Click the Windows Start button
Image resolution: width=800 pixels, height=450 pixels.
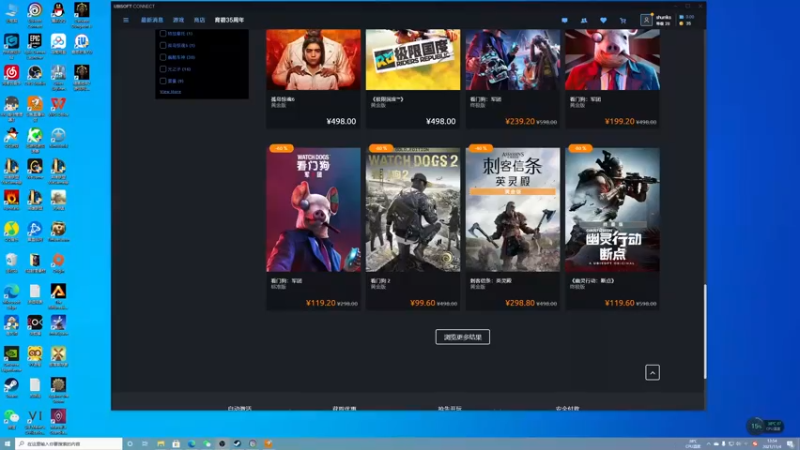point(7,444)
